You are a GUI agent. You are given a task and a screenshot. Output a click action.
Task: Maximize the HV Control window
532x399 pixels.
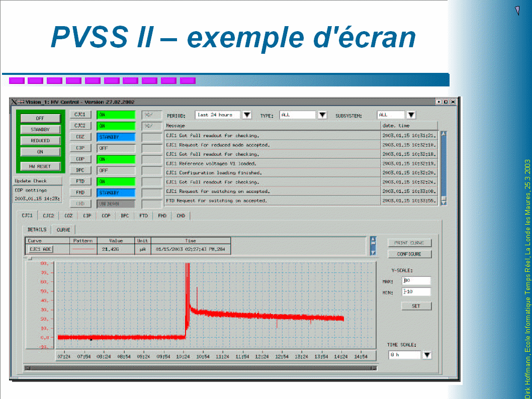coord(446,102)
